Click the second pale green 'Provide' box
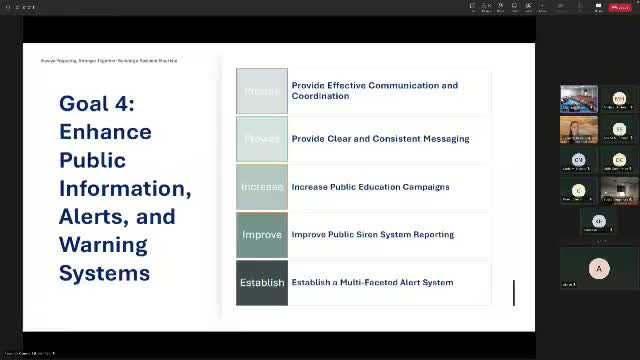640x360 pixels. tap(262, 139)
